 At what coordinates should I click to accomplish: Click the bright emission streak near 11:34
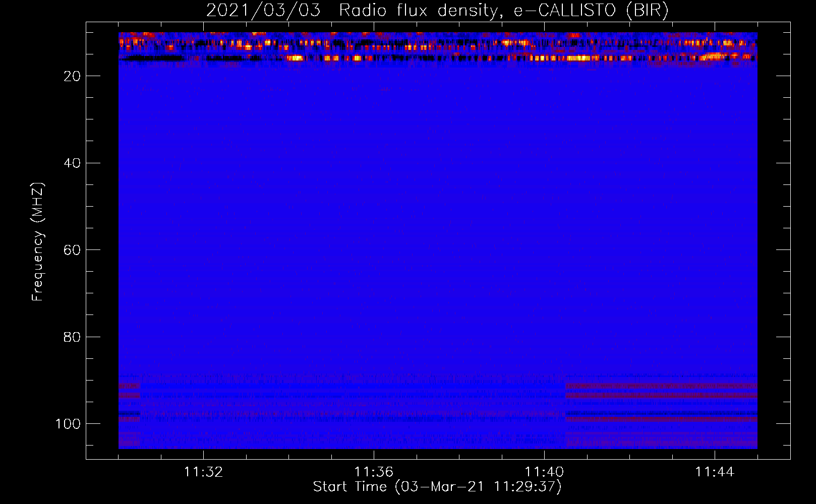pyautogui.click(x=296, y=58)
